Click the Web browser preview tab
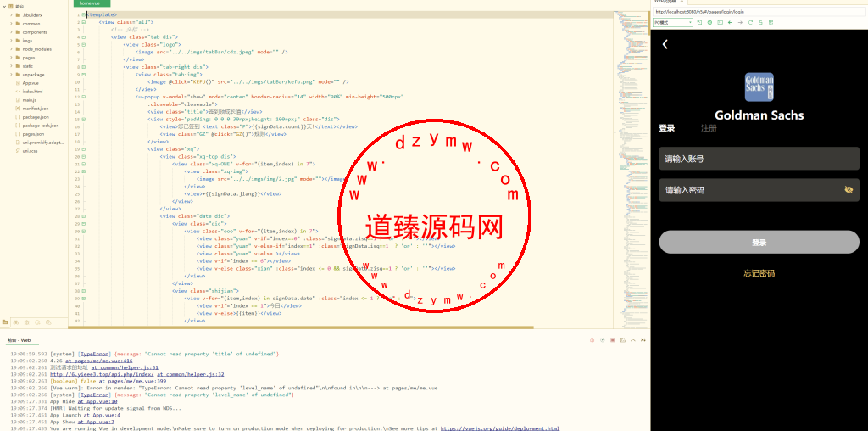Image resolution: width=868 pixels, height=431 pixels. (x=669, y=2)
